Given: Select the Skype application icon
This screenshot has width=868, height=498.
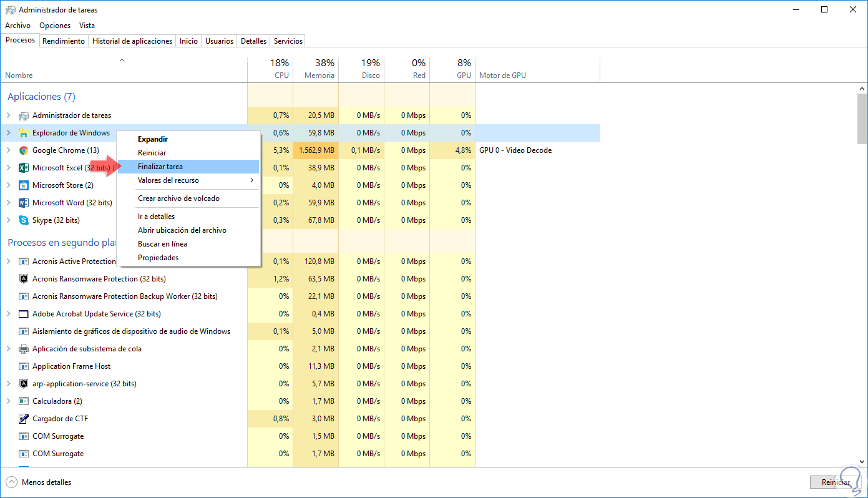Looking at the screenshot, I should click(24, 220).
